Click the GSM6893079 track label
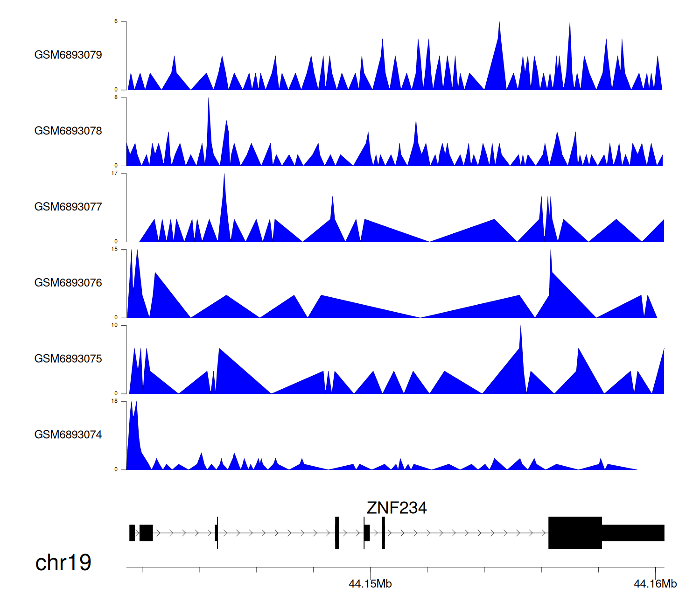Viewport: 700px width, 616px height. [68, 55]
